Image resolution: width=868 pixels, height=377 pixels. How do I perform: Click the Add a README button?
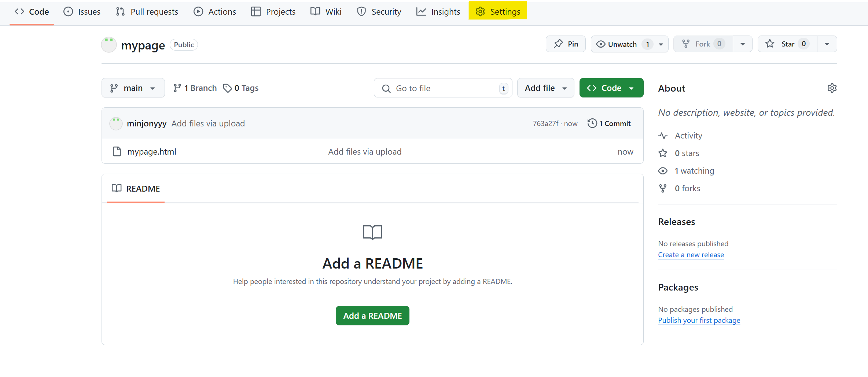(x=372, y=315)
